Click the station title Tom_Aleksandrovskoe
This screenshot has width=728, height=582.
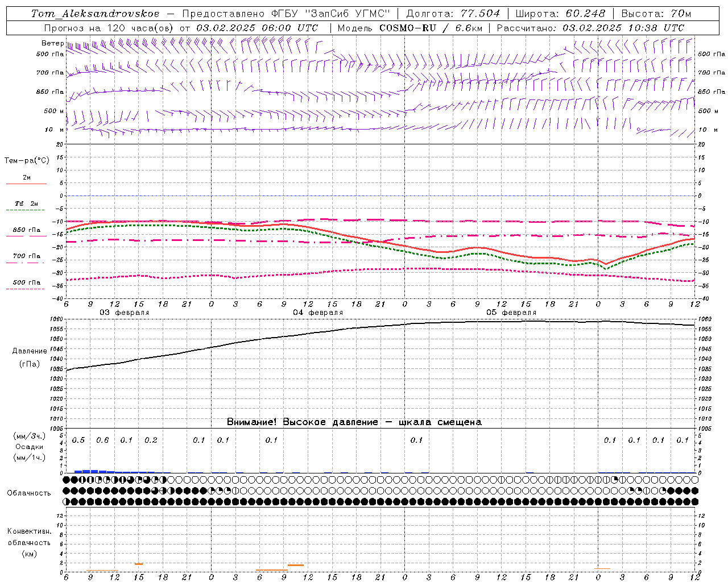tap(96, 14)
